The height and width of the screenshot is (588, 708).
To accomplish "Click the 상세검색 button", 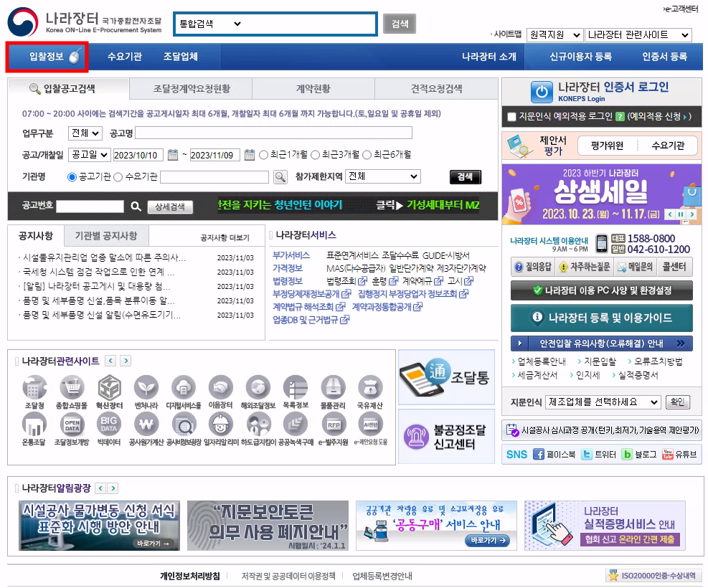I will (170, 207).
